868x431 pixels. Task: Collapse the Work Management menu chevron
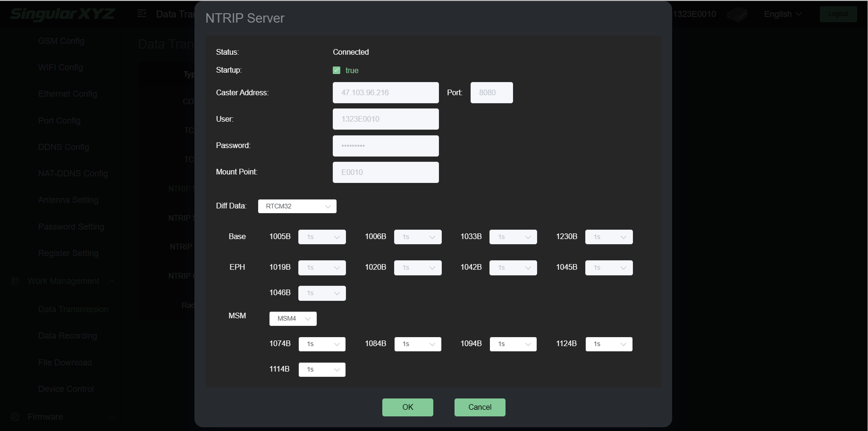(112, 282)
